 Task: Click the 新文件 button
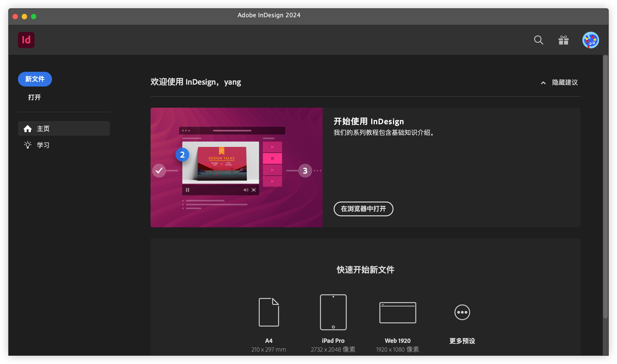point(35,79)
